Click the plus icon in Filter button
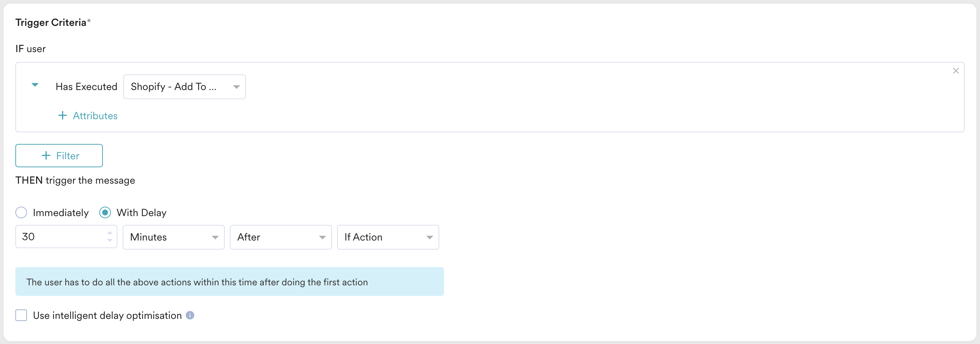This screenshot has width=980, height=344. pos(46,156)
